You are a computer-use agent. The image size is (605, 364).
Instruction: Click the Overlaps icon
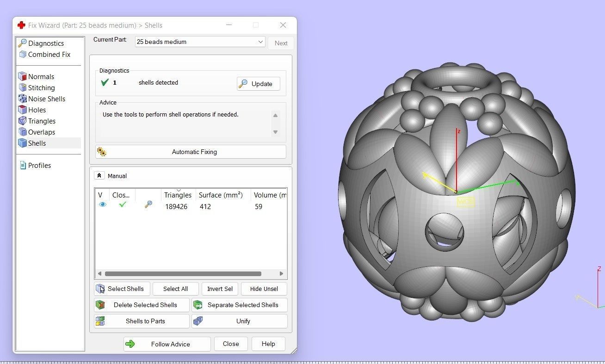tap(22, 132)
